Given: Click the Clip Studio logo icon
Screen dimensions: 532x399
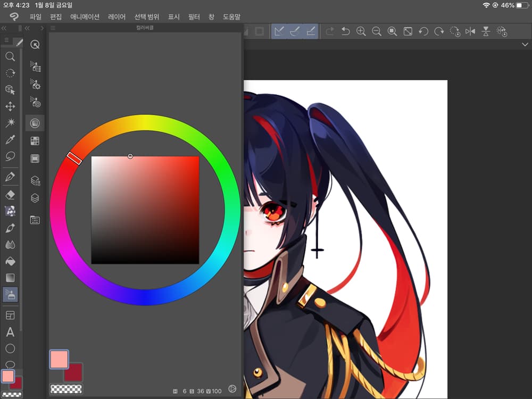Looking at the screenshot, I should point(14,16).
